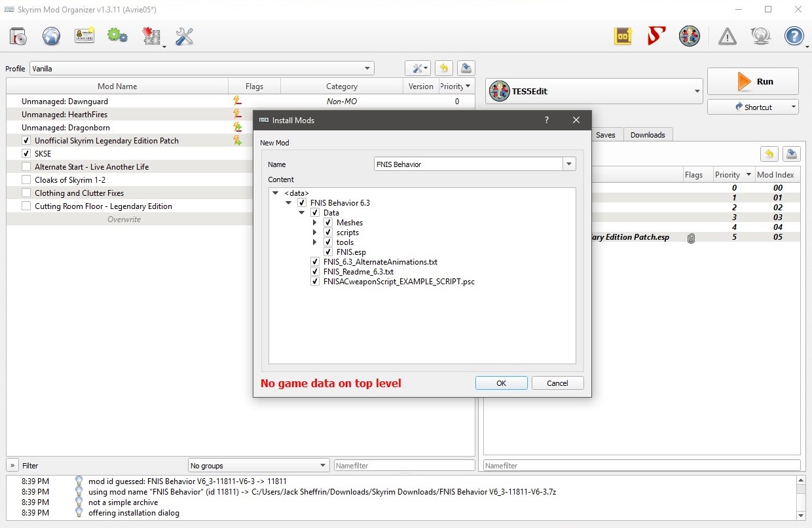Sort by Category column header
812x528 pixels.
click(x=342, y=86)
